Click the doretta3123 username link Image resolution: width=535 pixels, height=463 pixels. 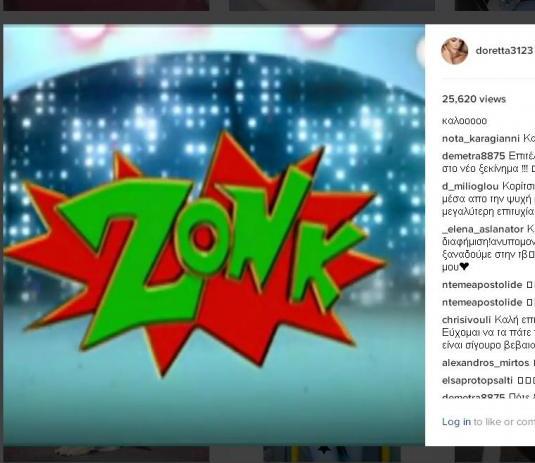click(x=504, y=50)
